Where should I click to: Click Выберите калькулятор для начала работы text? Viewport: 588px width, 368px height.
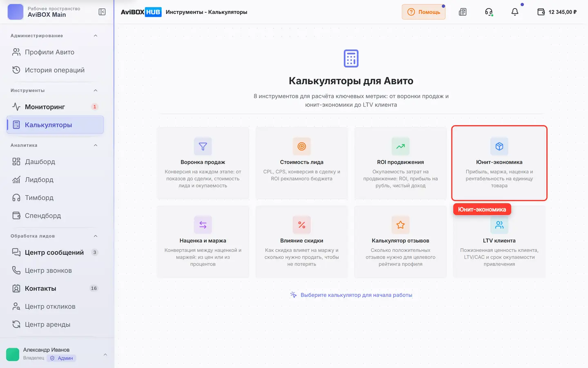point(356,295)
